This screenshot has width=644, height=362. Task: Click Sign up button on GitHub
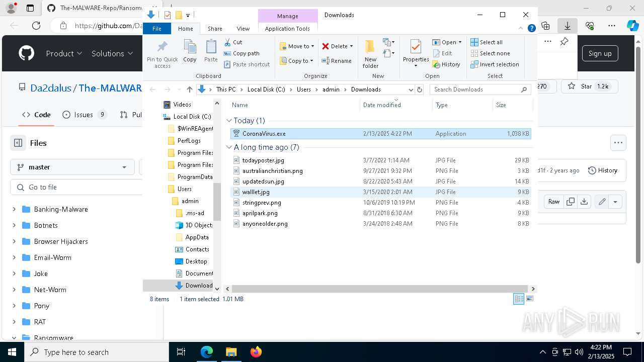600,53
